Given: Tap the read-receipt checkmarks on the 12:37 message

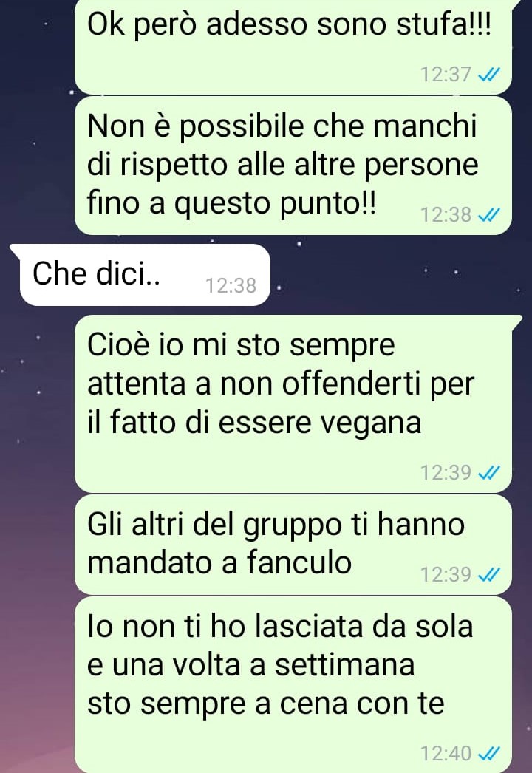Looking at the screenshot, I should pyautogui.click(x=490, y=75).
